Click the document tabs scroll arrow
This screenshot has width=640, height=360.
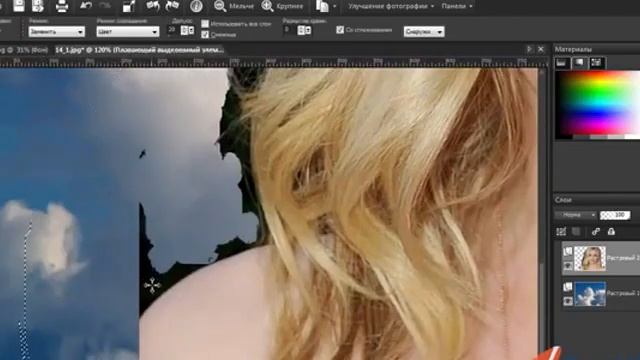pyautogui.click(x=529, y=49)
